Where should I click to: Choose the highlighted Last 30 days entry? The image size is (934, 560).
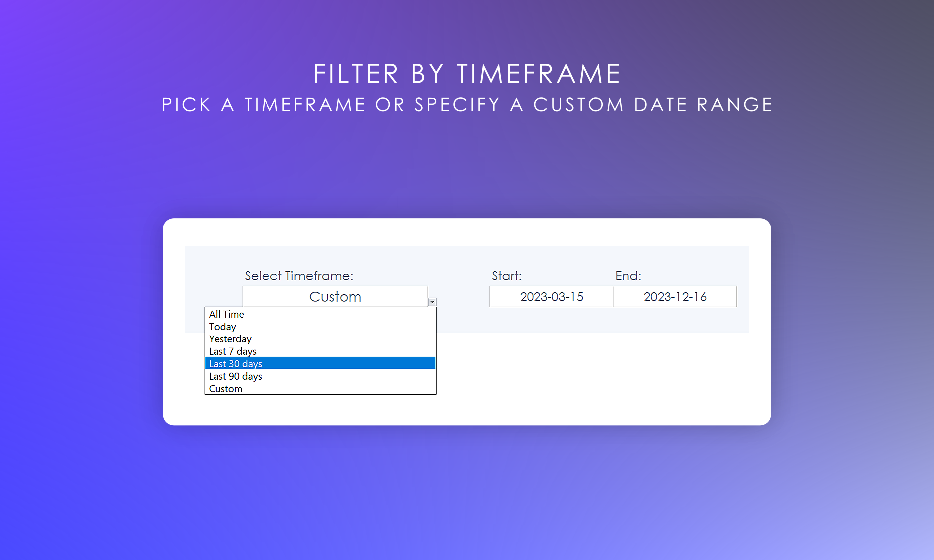(x=236, y=364)
